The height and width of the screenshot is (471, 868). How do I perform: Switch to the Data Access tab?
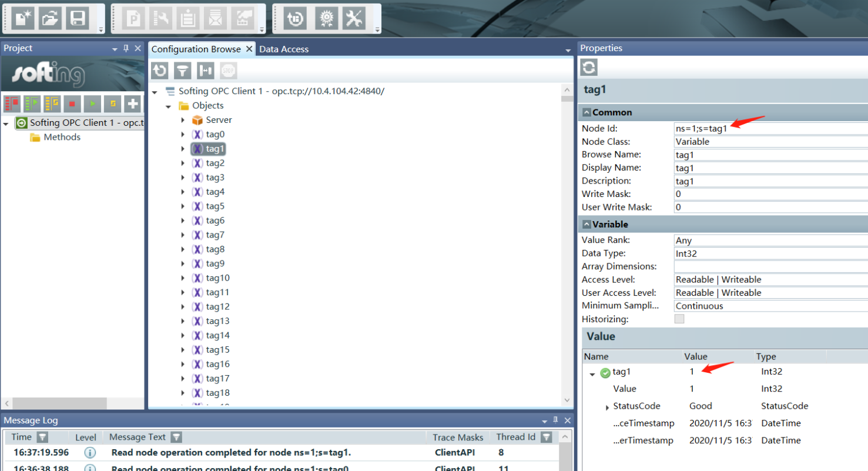284,49
